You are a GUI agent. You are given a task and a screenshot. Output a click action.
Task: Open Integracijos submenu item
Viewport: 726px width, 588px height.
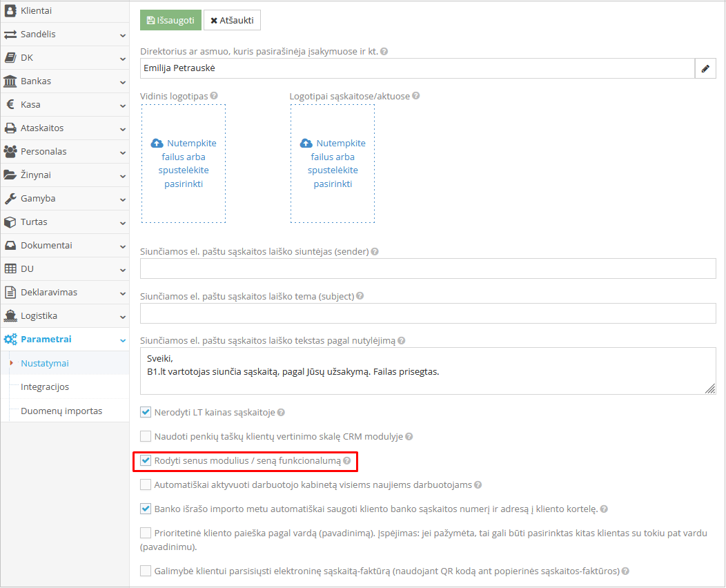45,387
